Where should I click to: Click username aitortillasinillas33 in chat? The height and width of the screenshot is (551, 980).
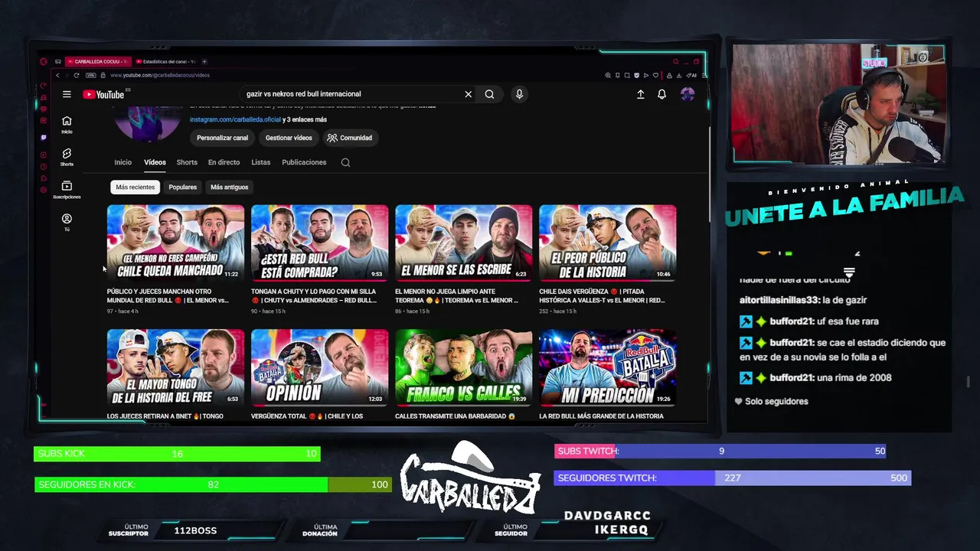coord(779,300)
